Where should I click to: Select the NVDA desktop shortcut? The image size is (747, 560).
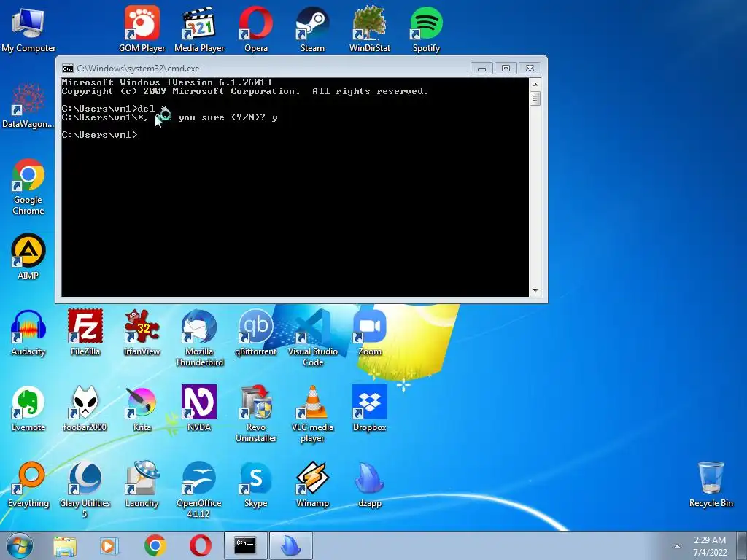click(199, 409)
